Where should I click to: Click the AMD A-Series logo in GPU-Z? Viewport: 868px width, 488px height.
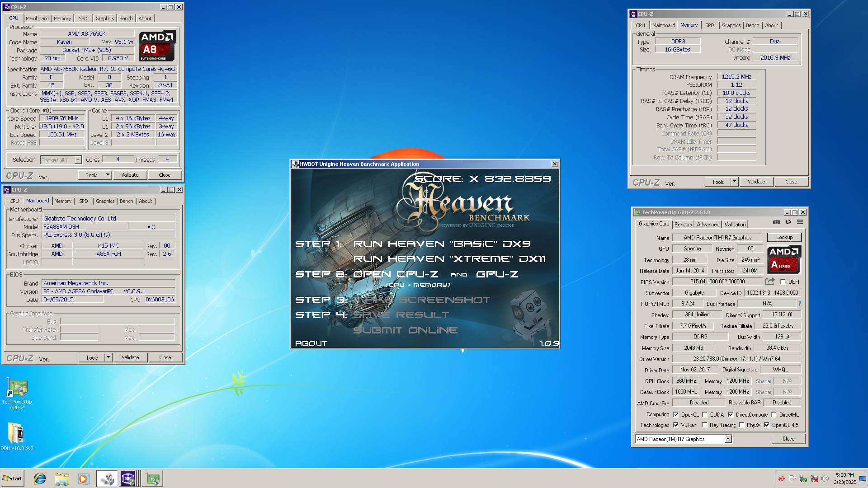point(784,259)
